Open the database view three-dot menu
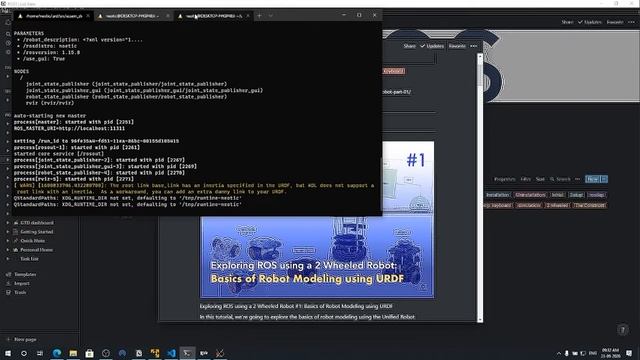640x360 pixels. pyautogui.click(x=578, y=179)
